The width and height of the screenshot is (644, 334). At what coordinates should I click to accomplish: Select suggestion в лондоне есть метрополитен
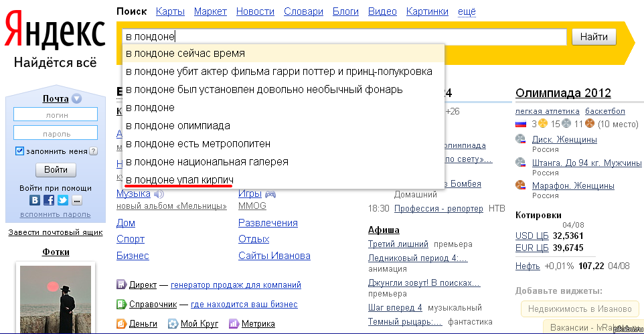pos(283,144)
